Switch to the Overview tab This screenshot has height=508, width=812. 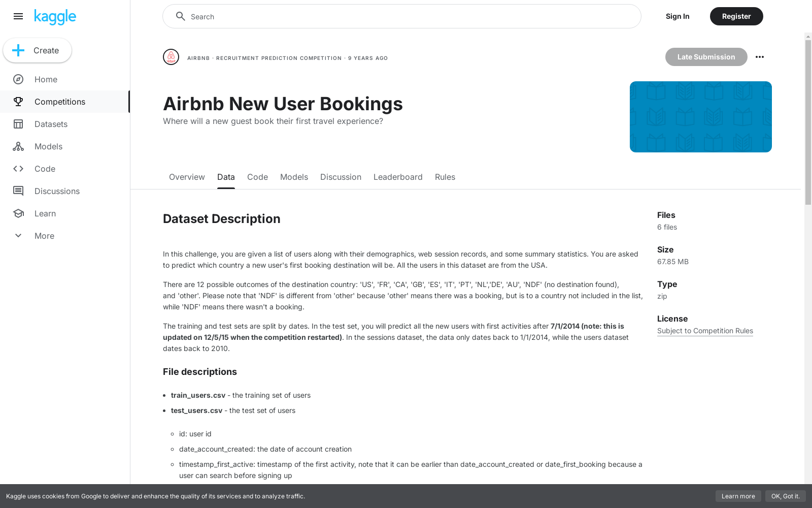[x=187, y=177]
